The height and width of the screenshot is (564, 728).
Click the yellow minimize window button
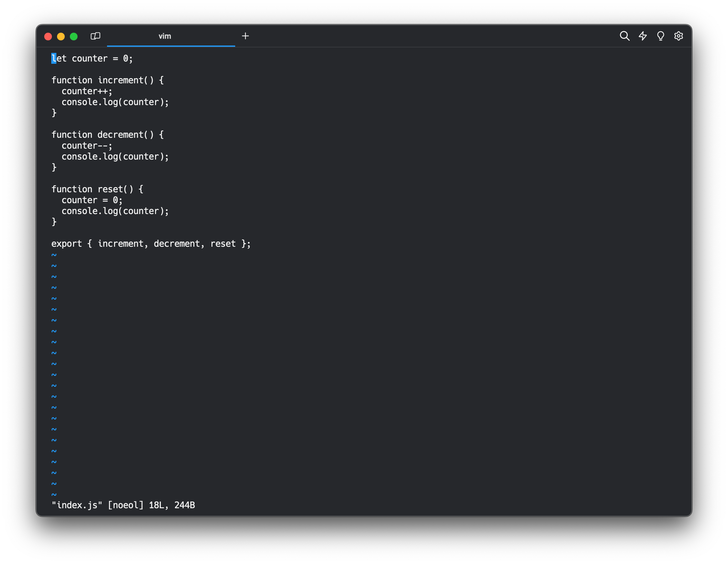[61, 36]
